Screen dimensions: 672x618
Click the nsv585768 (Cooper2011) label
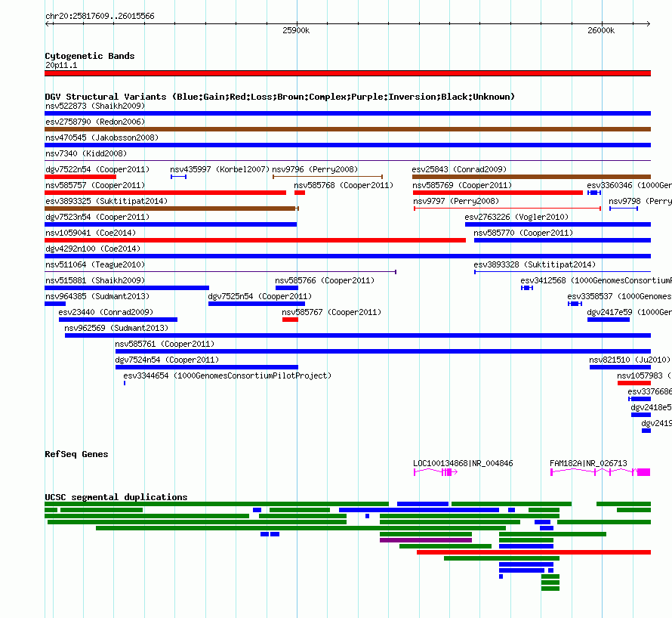[x=344, y=185]
